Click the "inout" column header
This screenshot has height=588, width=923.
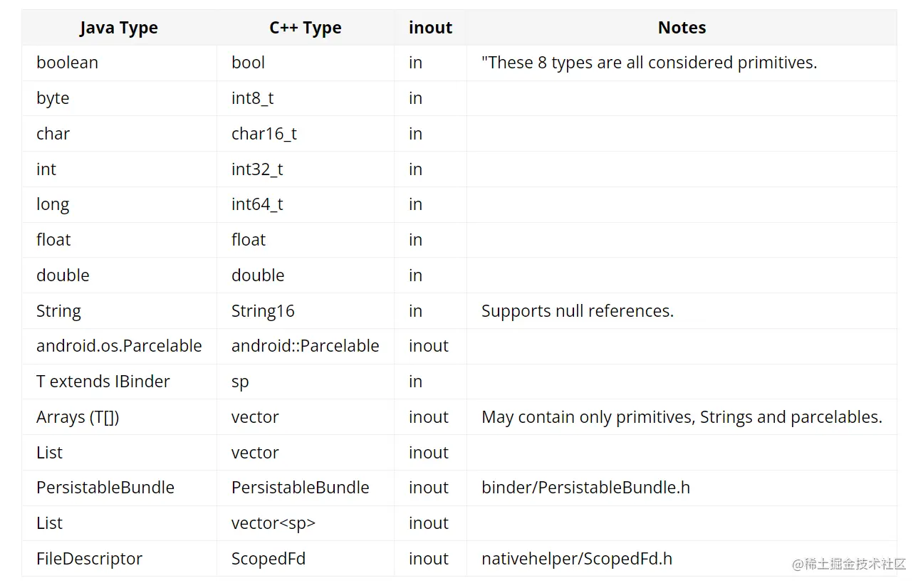430,28
